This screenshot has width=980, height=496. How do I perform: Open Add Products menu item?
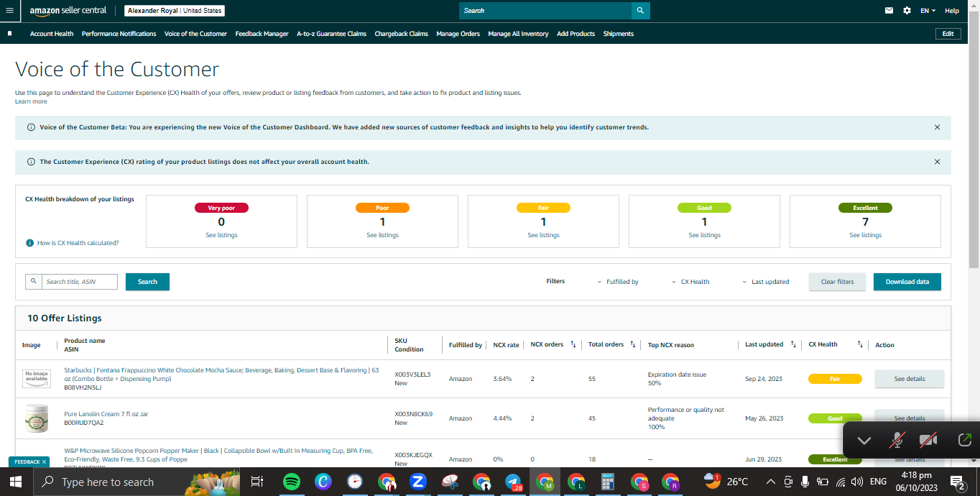click(575, 34)
